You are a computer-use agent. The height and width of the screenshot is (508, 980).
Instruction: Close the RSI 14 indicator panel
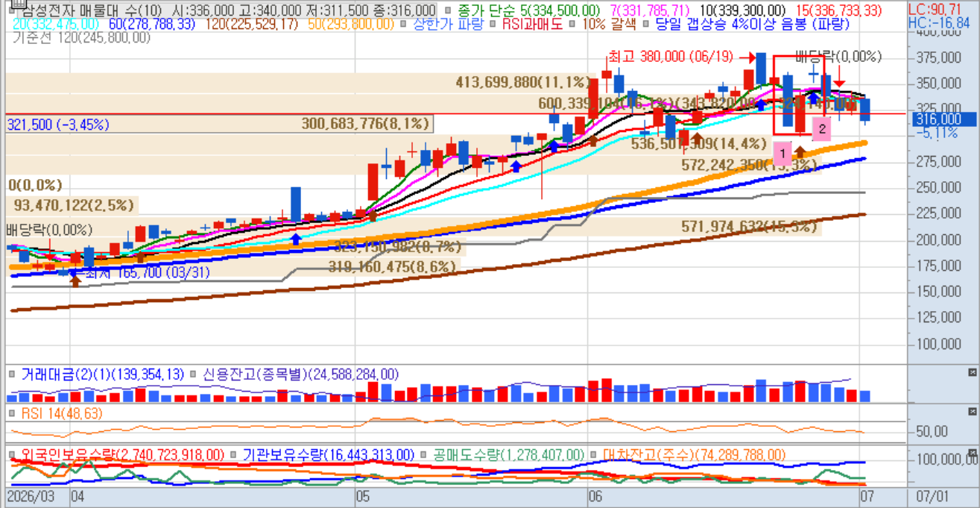[972, 412]
